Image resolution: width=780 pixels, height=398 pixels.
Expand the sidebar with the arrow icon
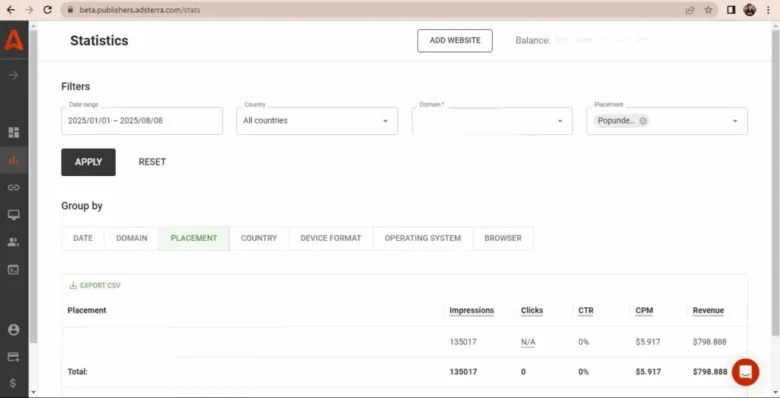tap(14, 76)
